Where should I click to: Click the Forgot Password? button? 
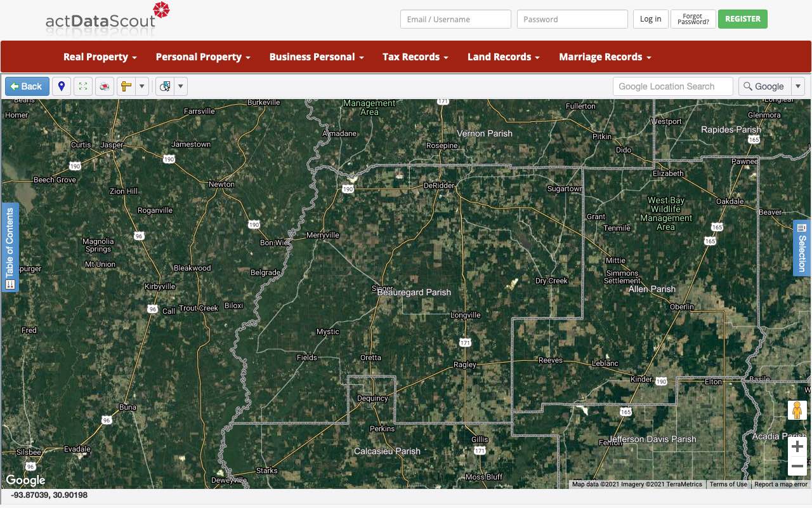click(693, 19)
